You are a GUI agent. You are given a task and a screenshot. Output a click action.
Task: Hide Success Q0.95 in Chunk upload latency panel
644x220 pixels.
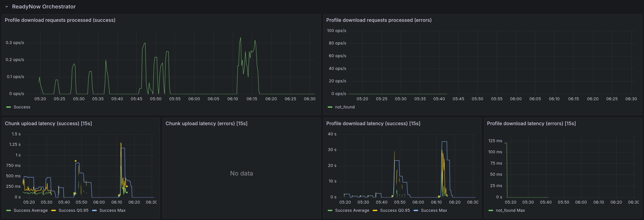[73, 210]
